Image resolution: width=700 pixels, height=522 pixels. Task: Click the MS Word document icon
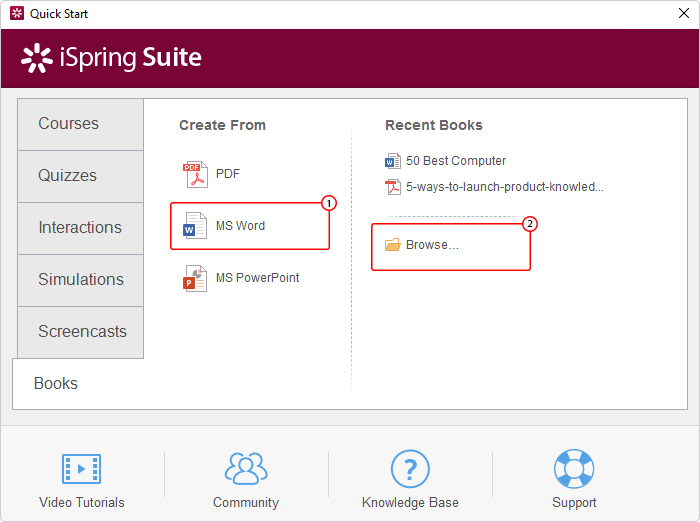195,226
